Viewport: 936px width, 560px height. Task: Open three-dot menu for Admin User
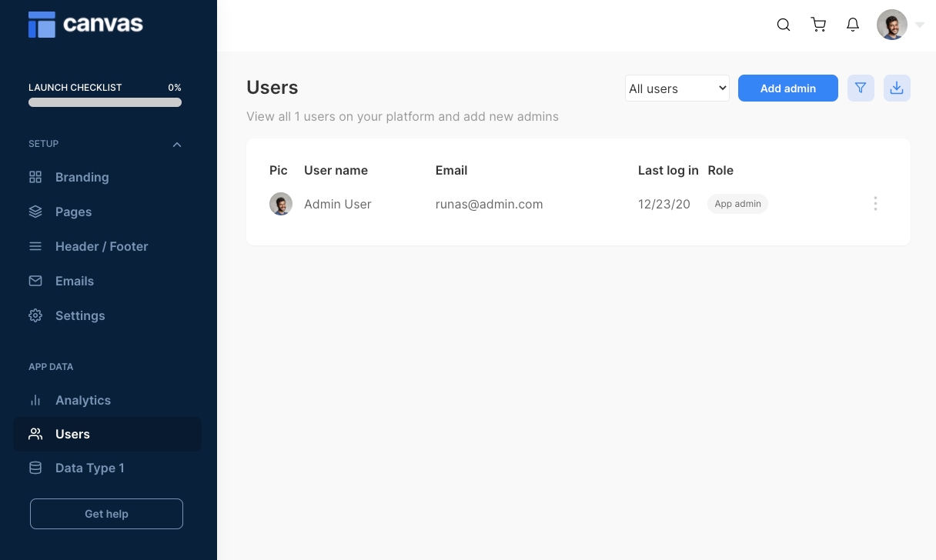[x=875, y=204]
